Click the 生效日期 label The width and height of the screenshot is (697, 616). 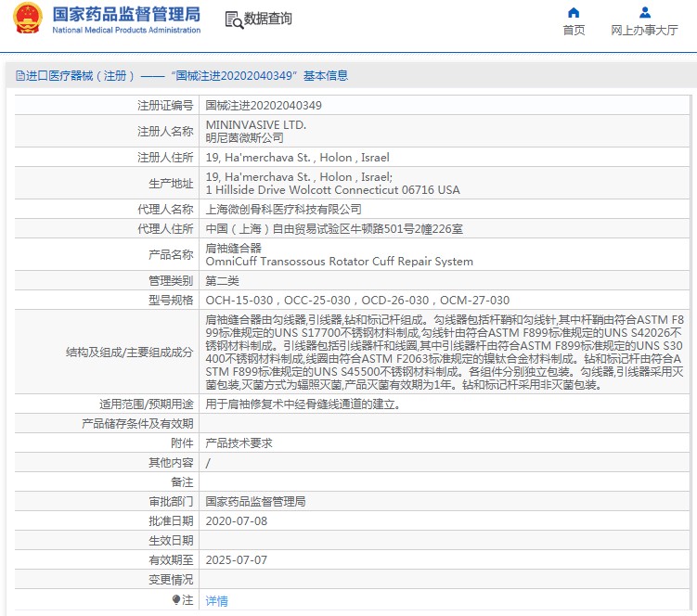pyautogui.click(x=171, y=541)
